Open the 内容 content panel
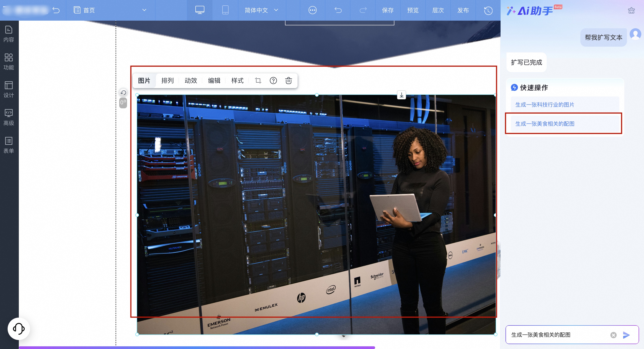 coord(9,34)
